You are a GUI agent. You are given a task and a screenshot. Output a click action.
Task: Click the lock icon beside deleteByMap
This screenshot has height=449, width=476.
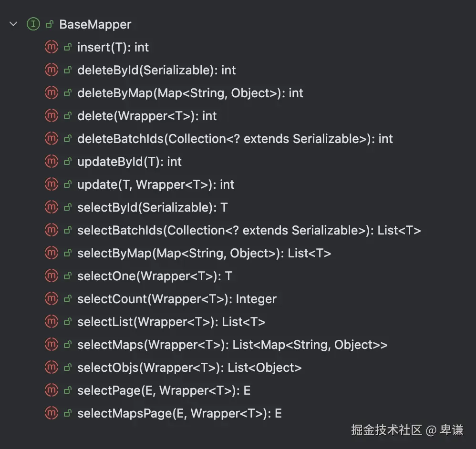[67, 93]
